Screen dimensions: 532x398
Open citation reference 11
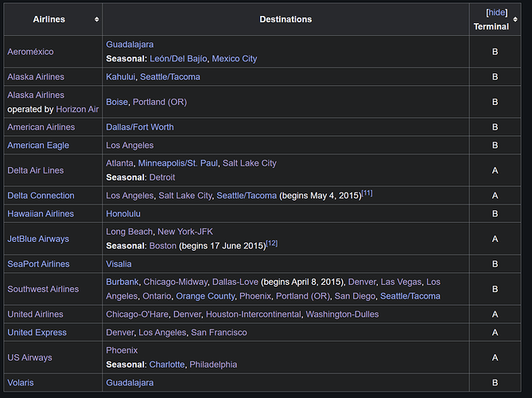pos(367,193)
